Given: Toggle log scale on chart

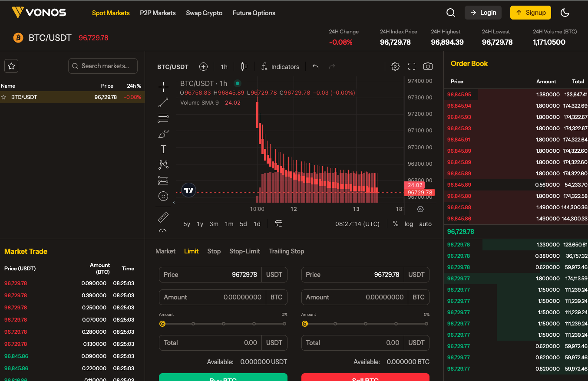Looking at the screenshot, I should click(x=409, y=224).
